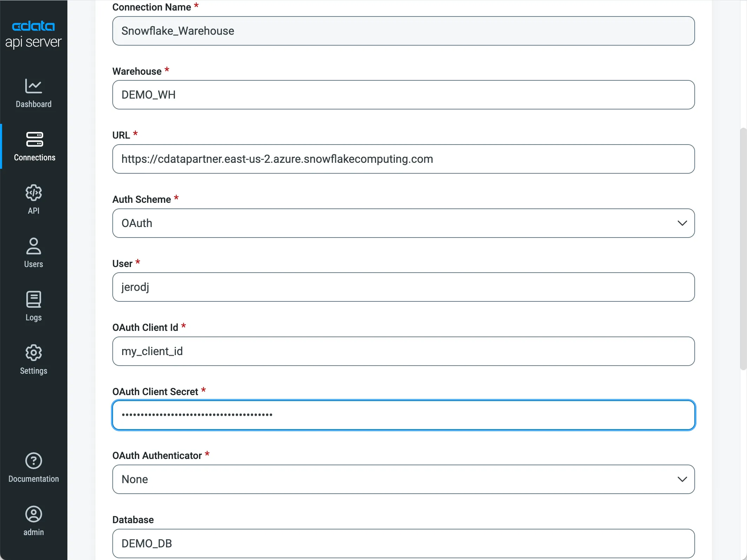Image resolution: width=747 pixels, height=560 pixels.
Task: Click the Warehouse input field
Action: 403,95
